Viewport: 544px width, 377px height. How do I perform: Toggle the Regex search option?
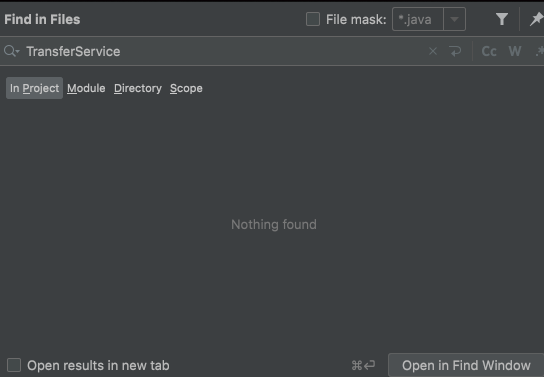(x=539, y=51)
